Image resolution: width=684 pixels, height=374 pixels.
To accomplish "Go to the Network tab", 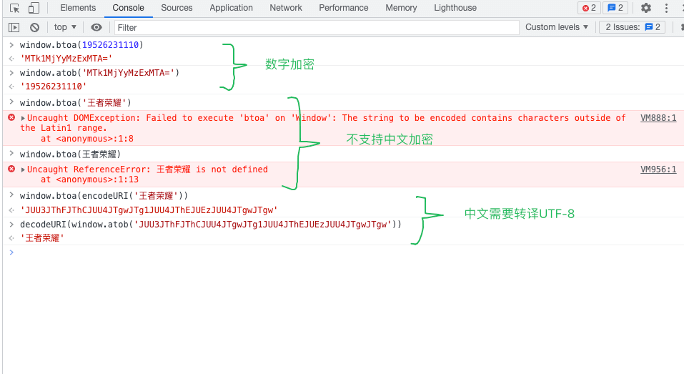I will (x=286, y=8).
